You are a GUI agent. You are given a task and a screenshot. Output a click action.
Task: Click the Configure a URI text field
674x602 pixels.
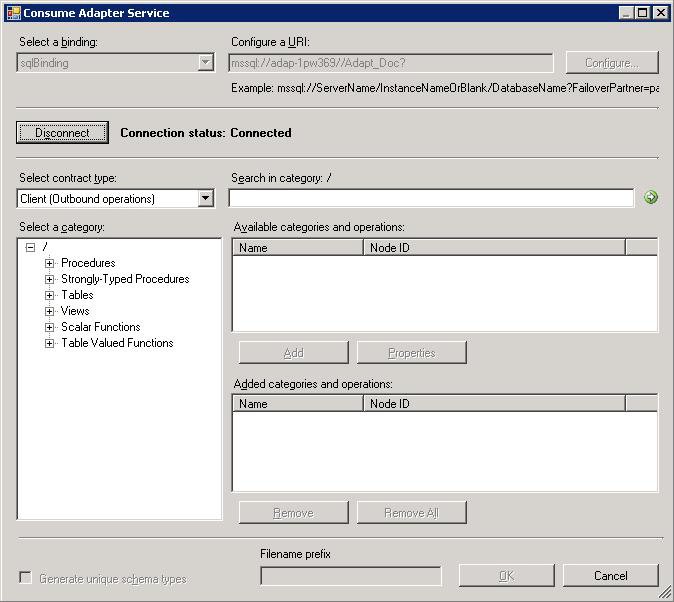pos(391,63)
